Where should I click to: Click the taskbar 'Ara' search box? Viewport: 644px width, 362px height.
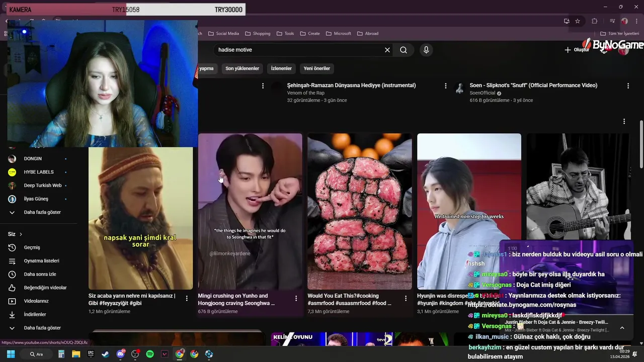(38, 354)
